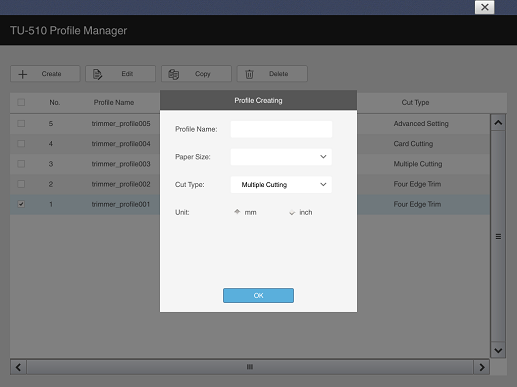
Task: Click the Profile Name column header
Action: (114, 102)
